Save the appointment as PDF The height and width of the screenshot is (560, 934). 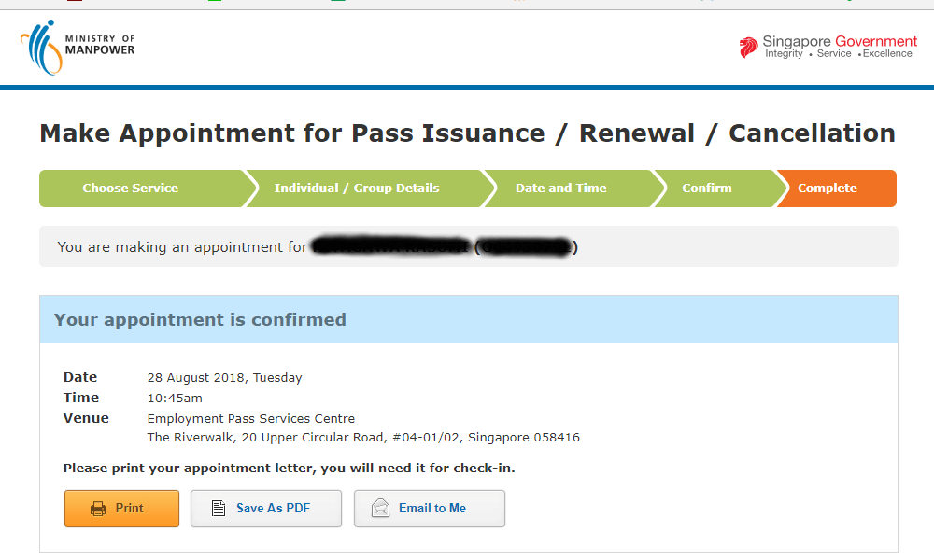266,509
